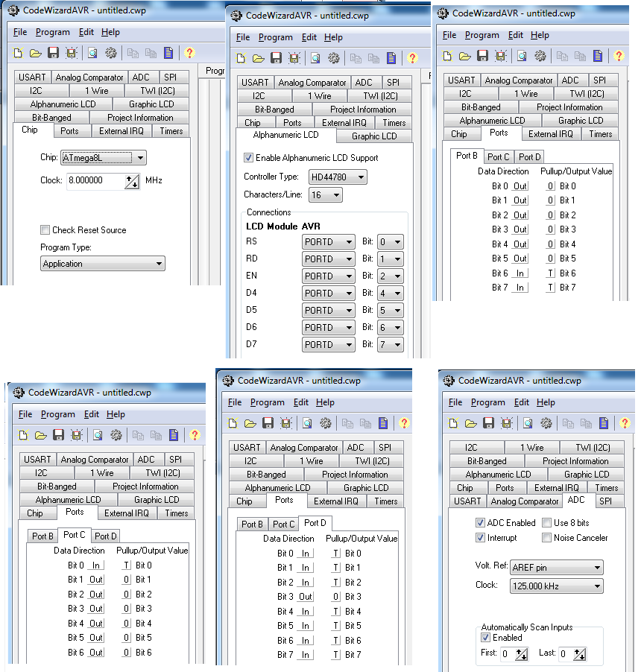
Task: Click program preview icon in Port C window
Action: tap(98, 435)
